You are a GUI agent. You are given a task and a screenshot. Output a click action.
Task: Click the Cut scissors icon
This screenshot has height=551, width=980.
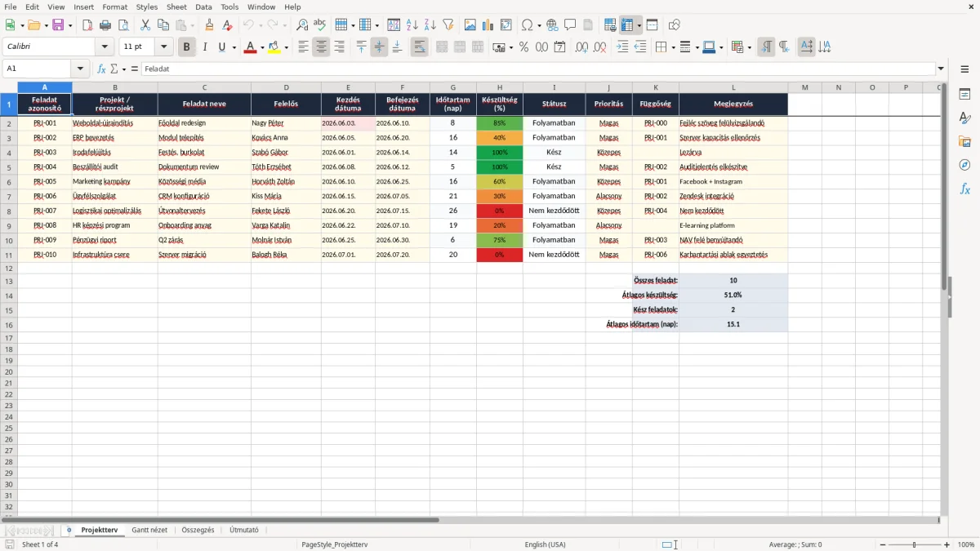tap(145, 25)
